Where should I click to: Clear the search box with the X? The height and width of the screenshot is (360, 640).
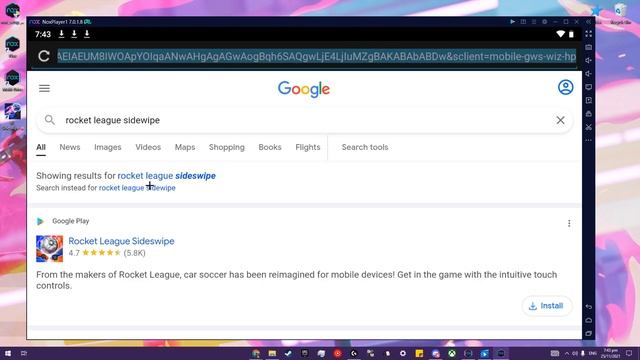(560, 120)
